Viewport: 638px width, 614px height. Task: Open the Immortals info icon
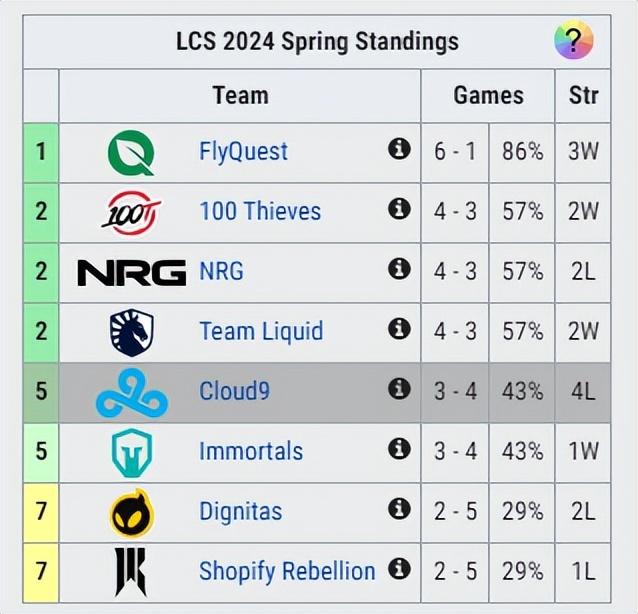(399, 449)
